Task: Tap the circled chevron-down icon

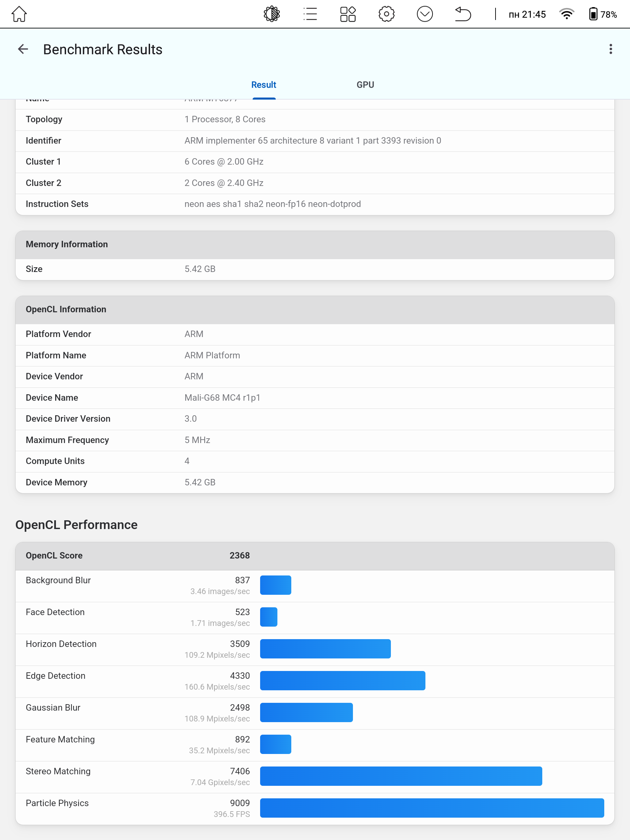Action: click(x=424, y=15)
